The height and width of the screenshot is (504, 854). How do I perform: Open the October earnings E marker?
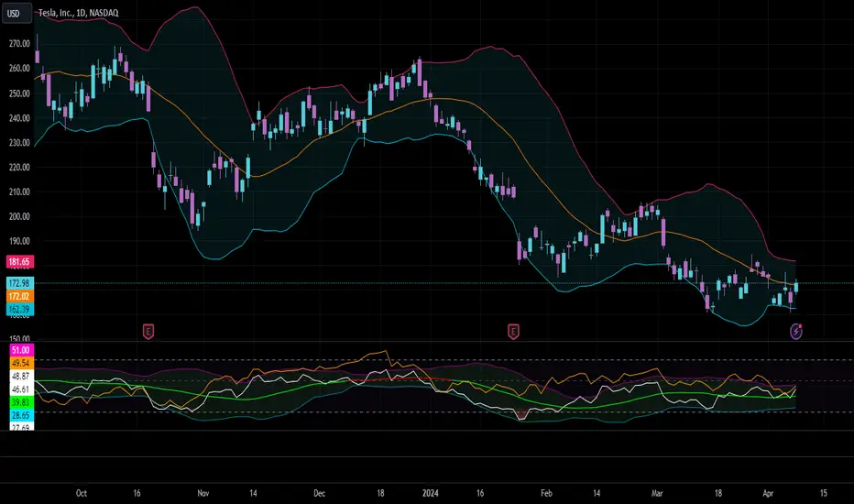pyautogui.click(x=148, y=331)
